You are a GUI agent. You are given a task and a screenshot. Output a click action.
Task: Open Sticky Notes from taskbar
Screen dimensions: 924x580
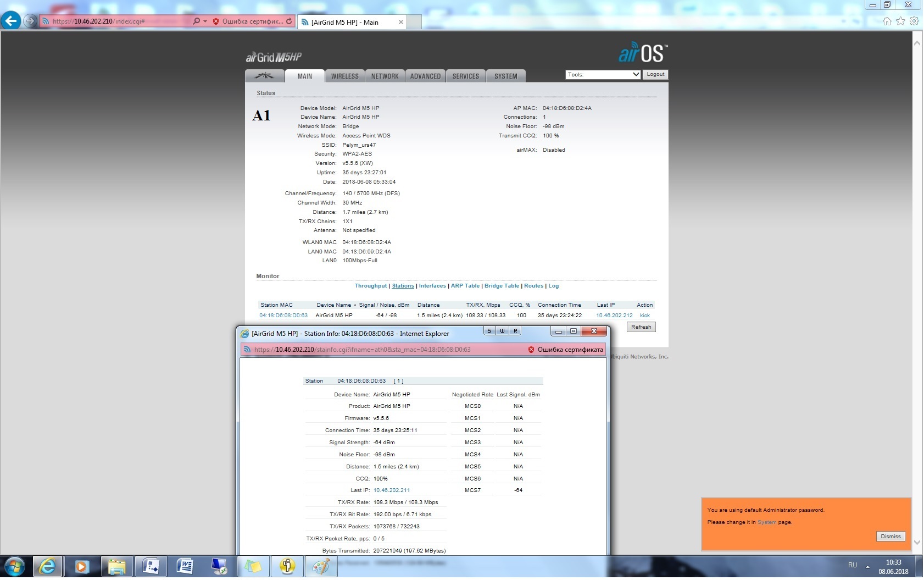pyautogui.click(x=253, y=567)
